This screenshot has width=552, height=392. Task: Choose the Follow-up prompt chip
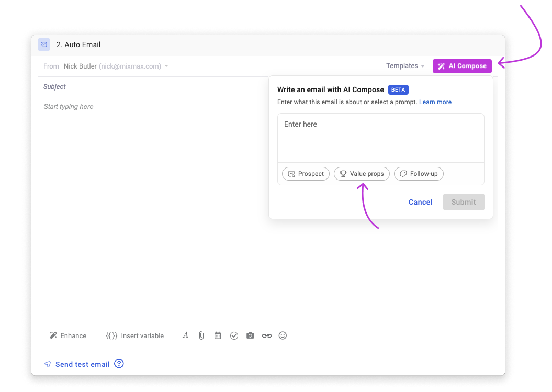[419, 173]
